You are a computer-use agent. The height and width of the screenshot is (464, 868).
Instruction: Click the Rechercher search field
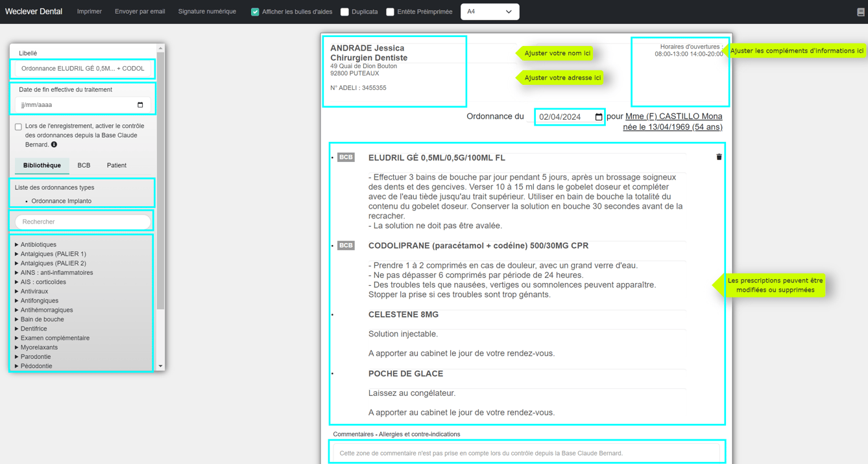click(83, 222)
